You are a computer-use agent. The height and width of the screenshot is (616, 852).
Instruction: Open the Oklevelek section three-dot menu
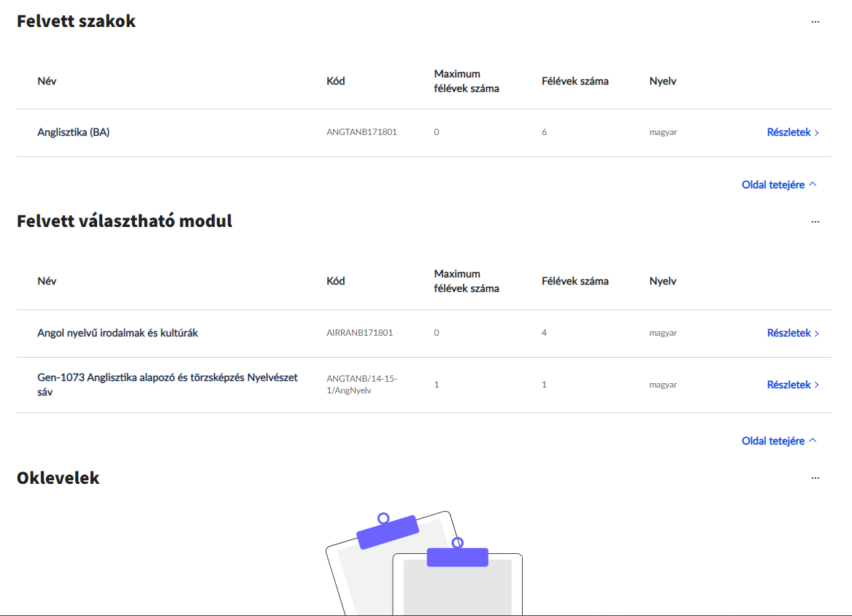tap(815, 478)
